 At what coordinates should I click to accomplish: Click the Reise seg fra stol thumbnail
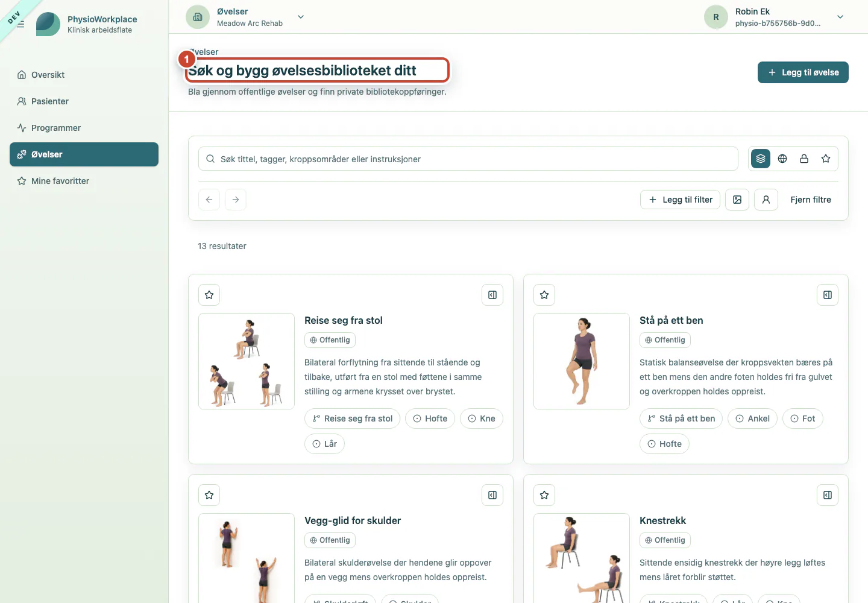click(x=247, y=361)
